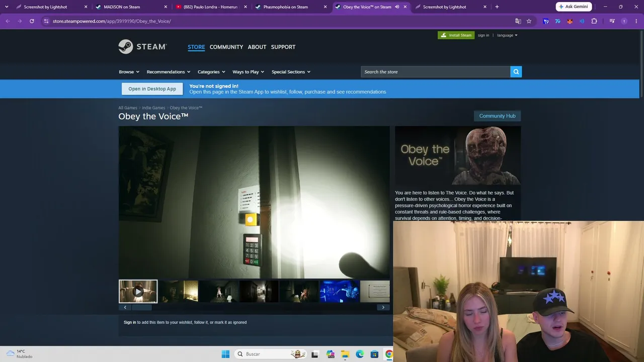Switch to the Paulo Londra YouTube tab
This screenshot has height=362, width=644.
[x=211, y=7]
